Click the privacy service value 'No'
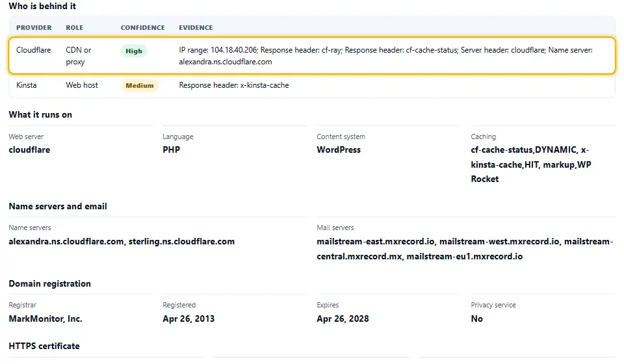The height and width of the screenshot is (364, 624). coord(476,318)
